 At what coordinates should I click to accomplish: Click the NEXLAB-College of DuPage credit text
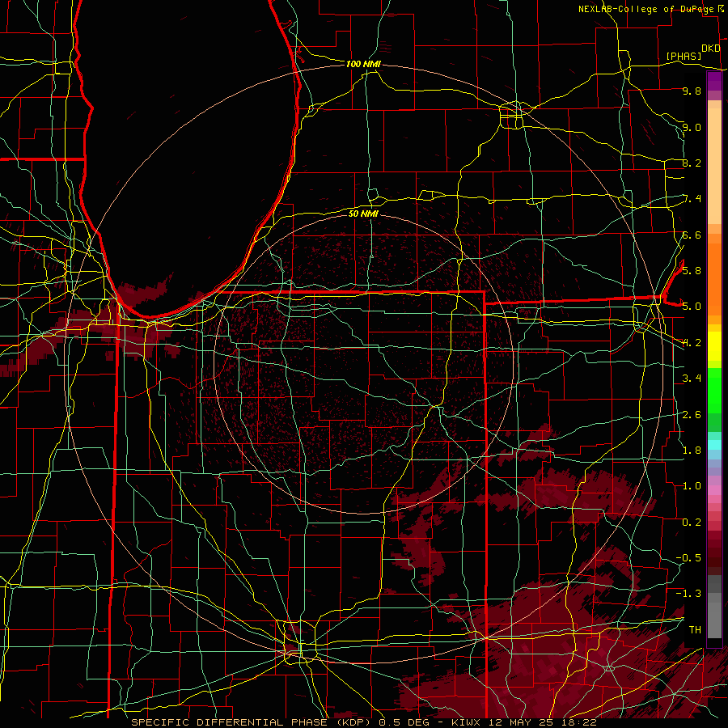pos(645,9)
